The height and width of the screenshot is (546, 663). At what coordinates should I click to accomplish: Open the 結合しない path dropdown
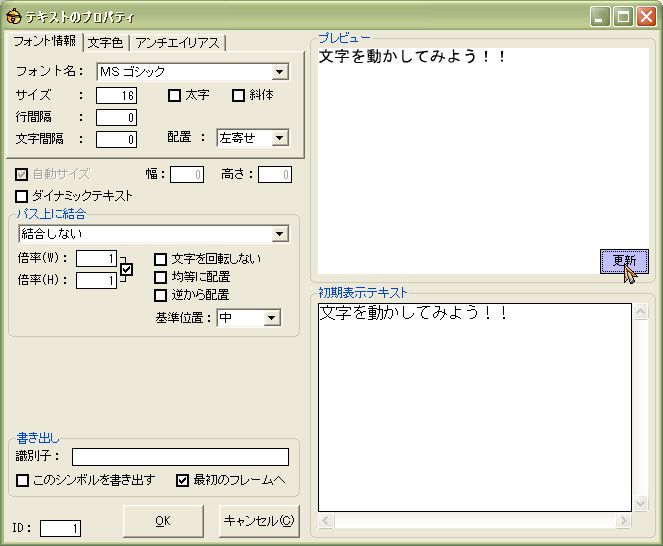coord(279,234)
